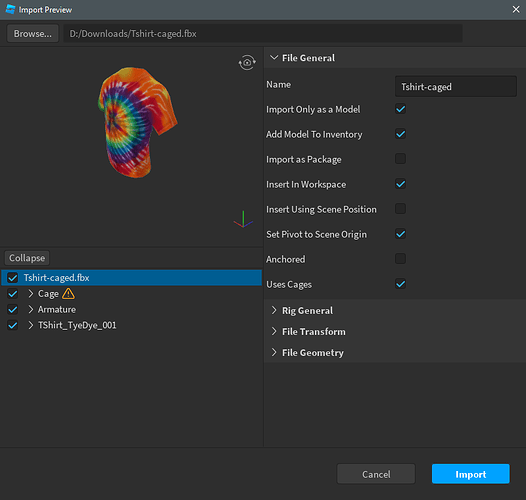
Task: Toggle the Cage item checkbox
Action: 13,294
